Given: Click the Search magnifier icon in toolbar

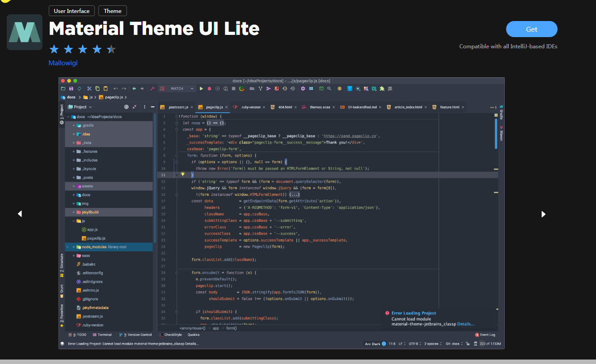Looking at the screenshot, I should [329, 89].
